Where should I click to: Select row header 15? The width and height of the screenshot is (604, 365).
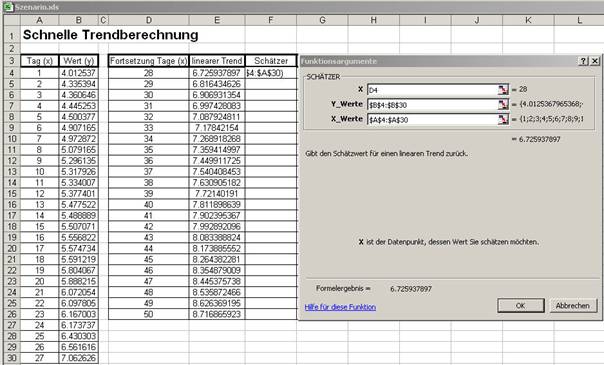tap(12, 193)
